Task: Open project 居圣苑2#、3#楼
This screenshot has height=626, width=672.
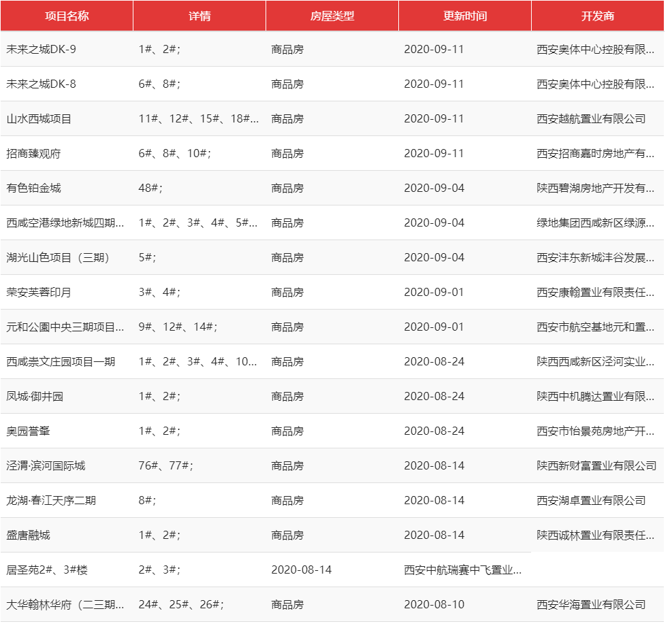Action: point(47,570)
